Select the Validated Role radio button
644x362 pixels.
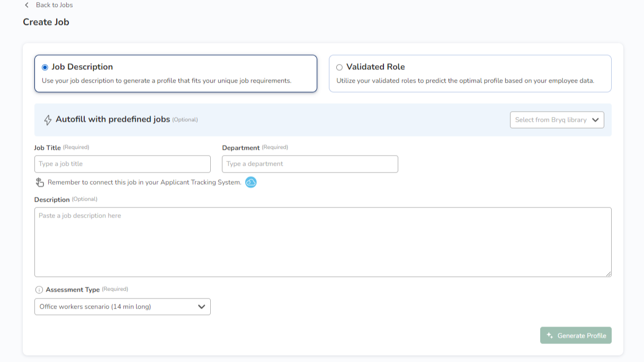click(339, 67)
